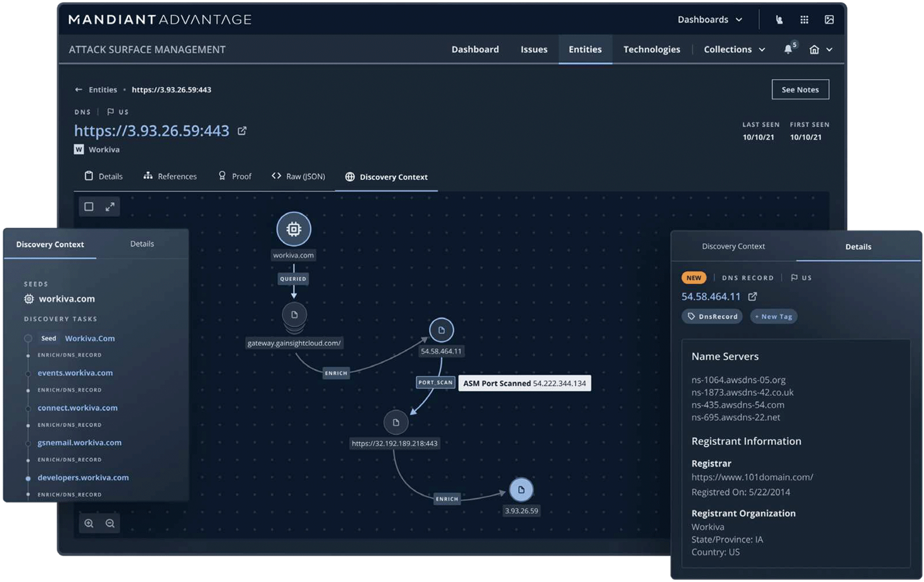Click the flag icon next to DNS label
The image size is (924, 582).
click(x=111, y=112)
